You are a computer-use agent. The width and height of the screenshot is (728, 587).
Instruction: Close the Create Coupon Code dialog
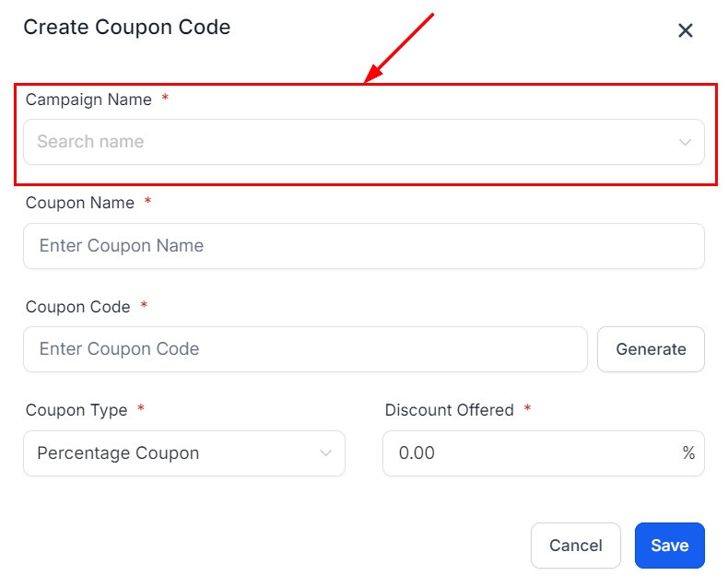pyautogui.click(x=686, y=30)
